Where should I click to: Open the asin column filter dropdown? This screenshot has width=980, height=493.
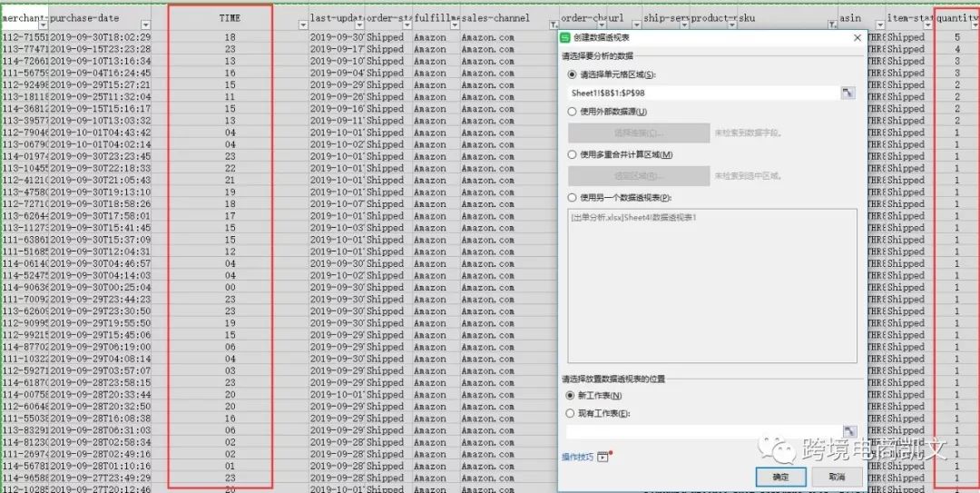click(878, 25)
